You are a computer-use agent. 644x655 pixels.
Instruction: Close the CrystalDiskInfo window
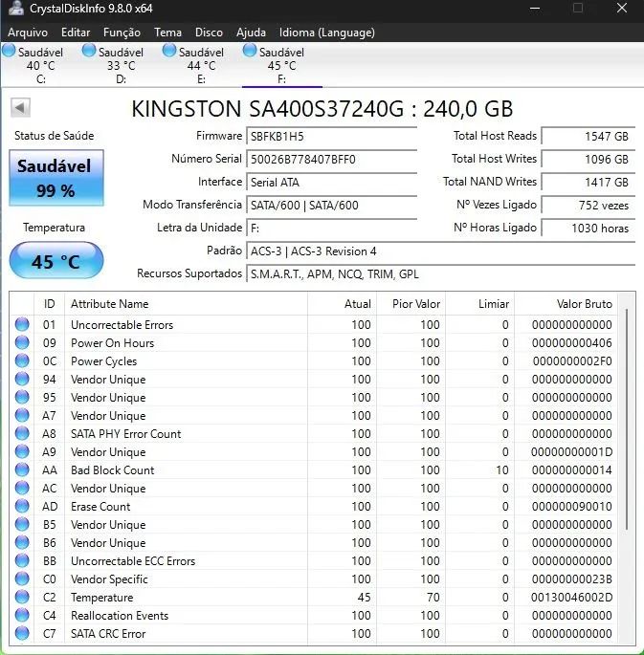pyautogui.click(x=622, y=8)
